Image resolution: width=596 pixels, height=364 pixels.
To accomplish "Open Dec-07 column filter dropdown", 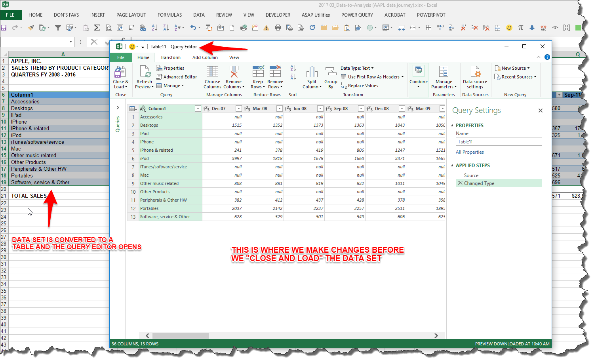I will click(x=238, y=109).
